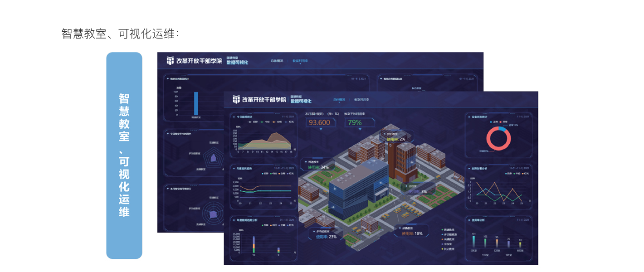Open the 总体概况 tab in front dashboard
The height and width of the screenshot is (272, 644).
339,99
